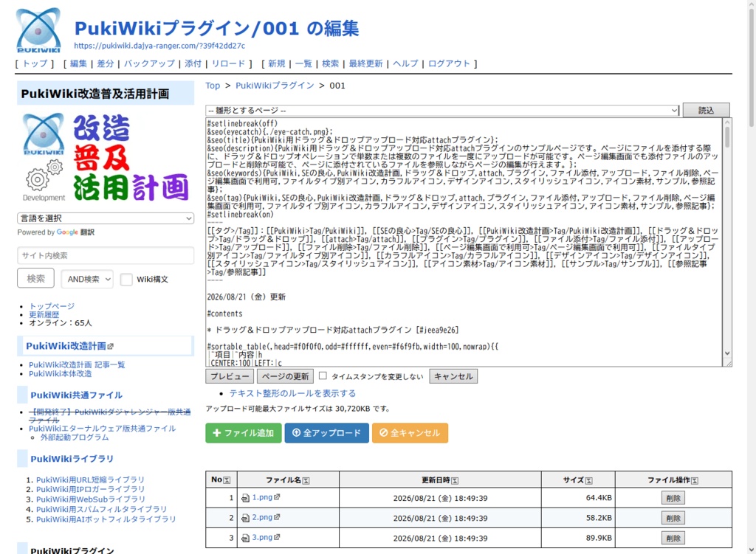Click 削除 button for 1.png row
756x554 pixels.
pyautogui.click(x=673, y=498)
